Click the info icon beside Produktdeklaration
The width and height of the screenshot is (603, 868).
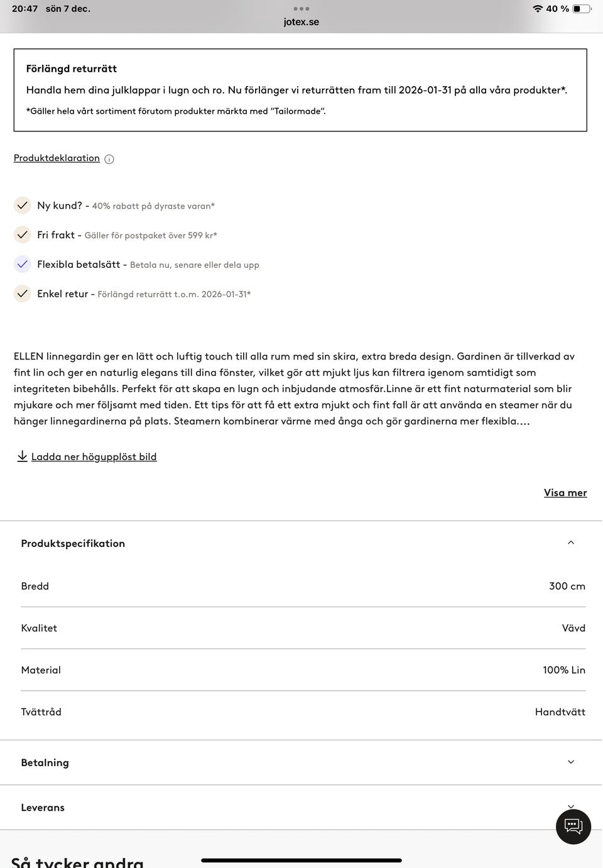(x=109, y=159)
